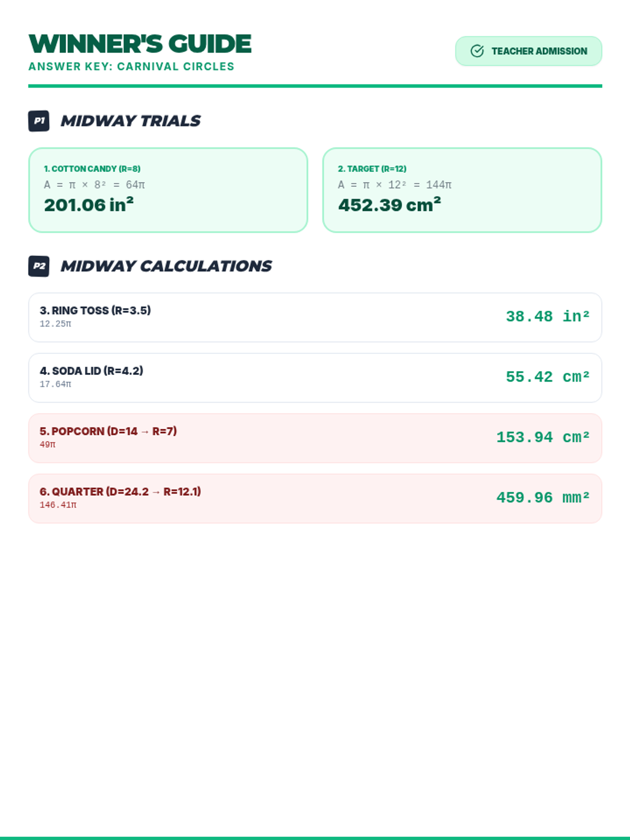Click the P2 section badge icon
Viewport: 630px width, 840px height.
(39, 266)
